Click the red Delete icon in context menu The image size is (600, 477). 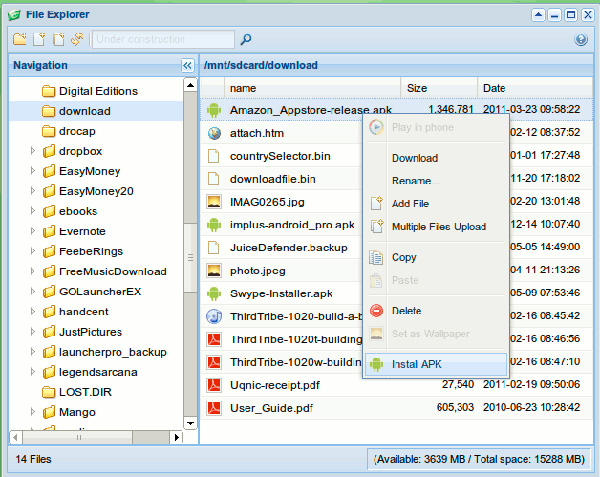click(377, 311)
